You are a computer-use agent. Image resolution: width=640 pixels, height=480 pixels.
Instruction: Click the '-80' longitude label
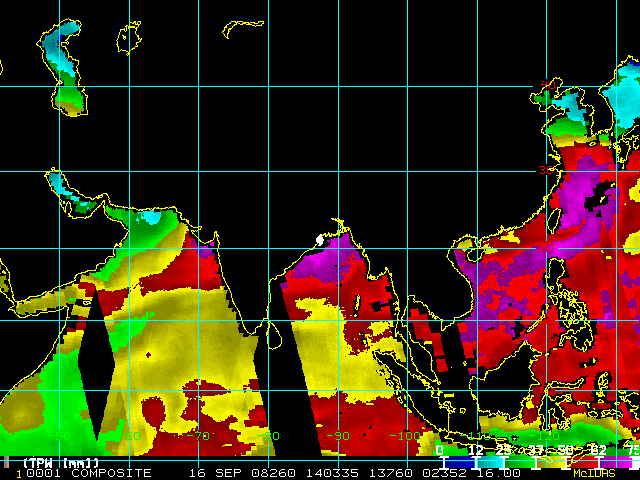268,436
